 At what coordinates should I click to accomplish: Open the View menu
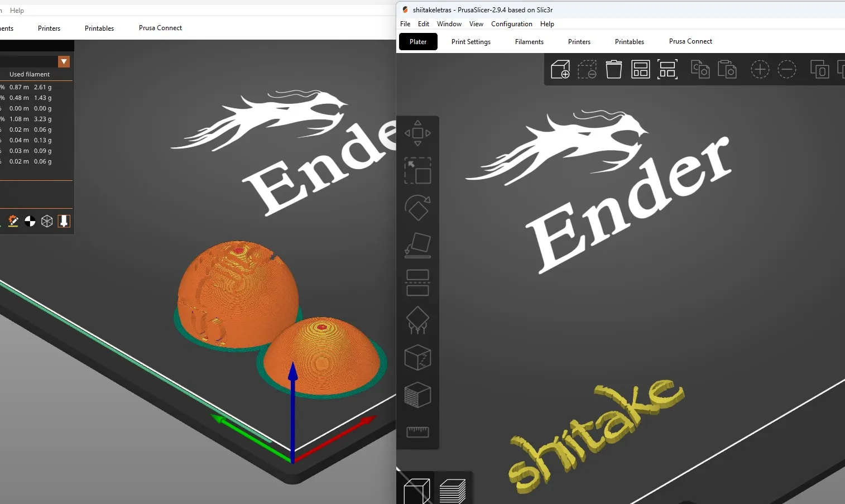click(x=476, y=24)
